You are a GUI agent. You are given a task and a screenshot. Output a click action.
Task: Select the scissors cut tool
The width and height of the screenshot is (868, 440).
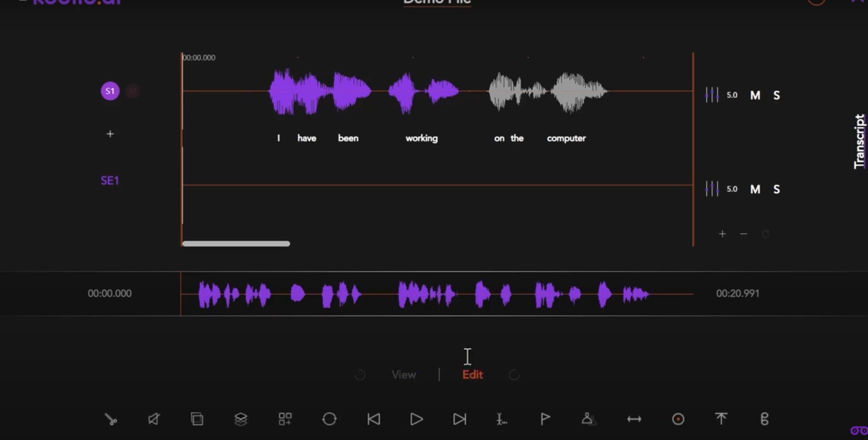tap(111, 419)
